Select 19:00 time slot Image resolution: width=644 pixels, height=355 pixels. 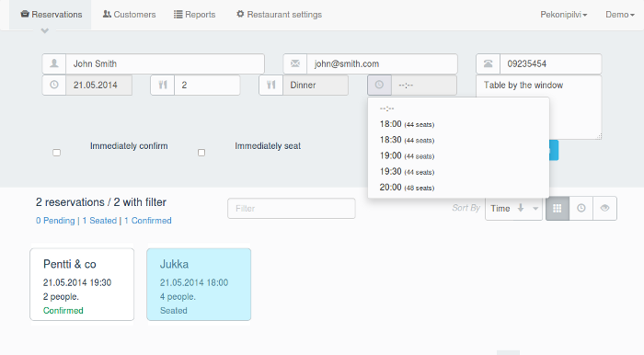point(458,155)
